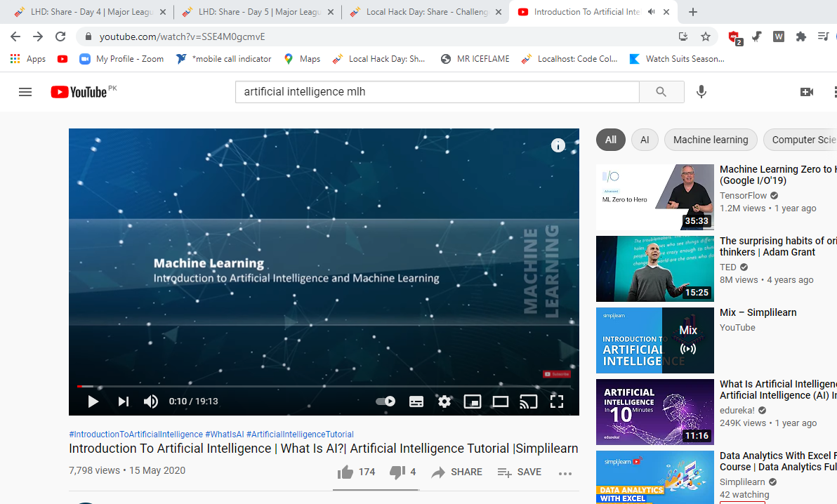Viewport: 837px width, 504px height.
Task: Open the Watch Suits Season bookmark
Action: [677, 59]
